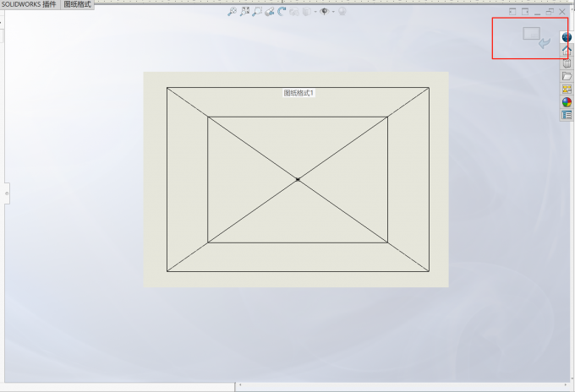Image resolution: width=575 pixels, height=392 pixels.
Task: Toggle the Hide/Show Items eye icon
Action: (x=324, y=12)
